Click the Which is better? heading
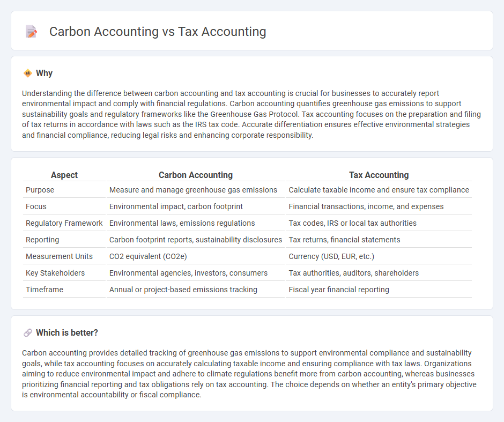 (x=67, y=332)
